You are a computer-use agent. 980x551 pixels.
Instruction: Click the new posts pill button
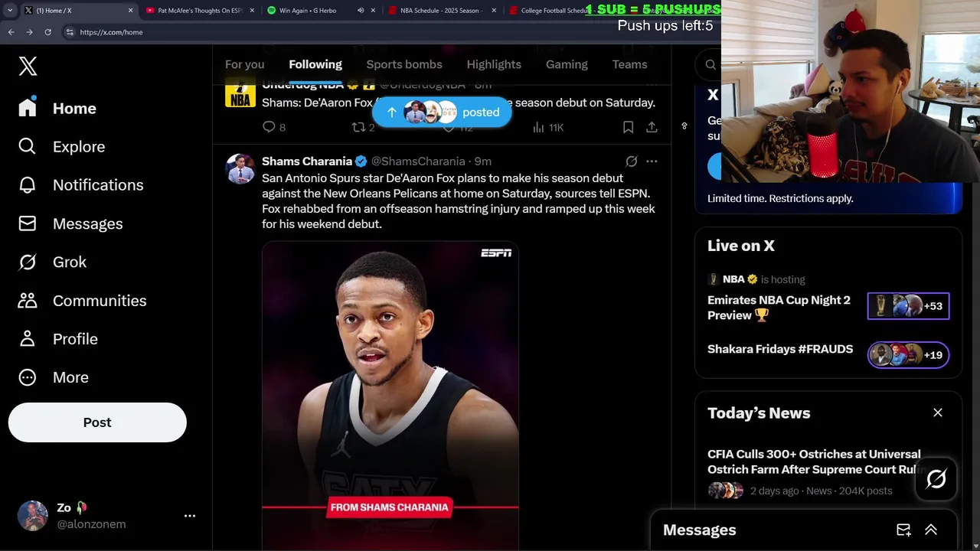click(442, 112)
